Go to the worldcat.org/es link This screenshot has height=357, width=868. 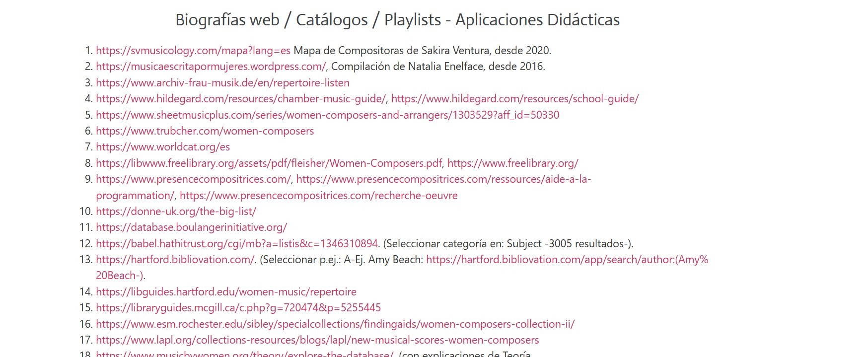point(162,147)
